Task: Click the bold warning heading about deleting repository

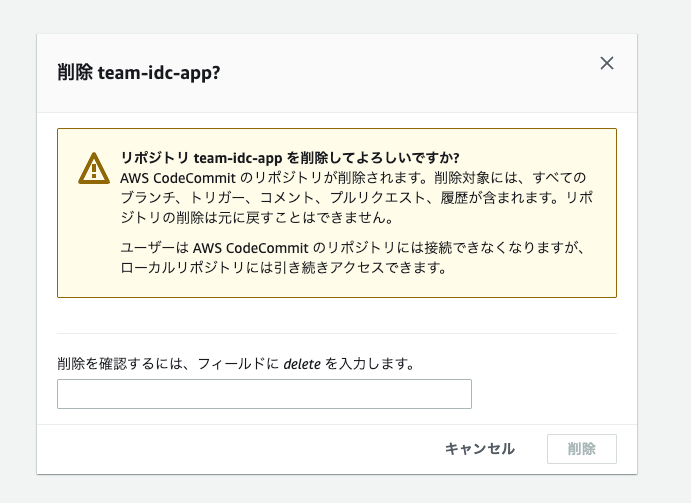Action: (x=289, y=158)
